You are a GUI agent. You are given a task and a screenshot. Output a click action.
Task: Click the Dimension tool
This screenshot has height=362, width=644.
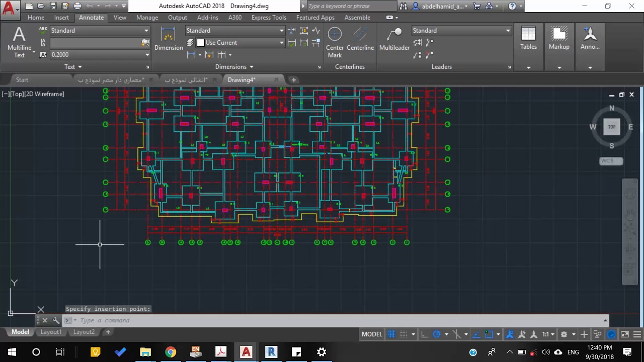(x=169, y=39)
